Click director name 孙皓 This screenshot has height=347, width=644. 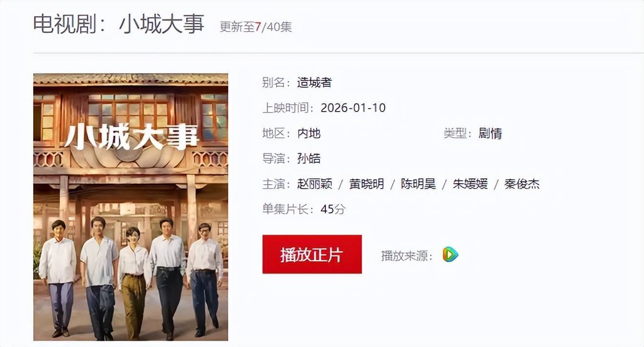point(309,159)
